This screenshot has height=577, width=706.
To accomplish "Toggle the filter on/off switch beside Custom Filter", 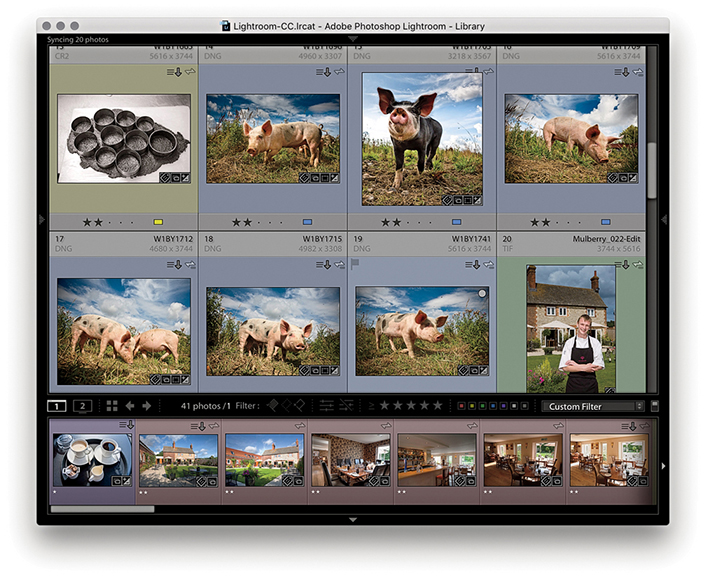I will pos(655,406).
